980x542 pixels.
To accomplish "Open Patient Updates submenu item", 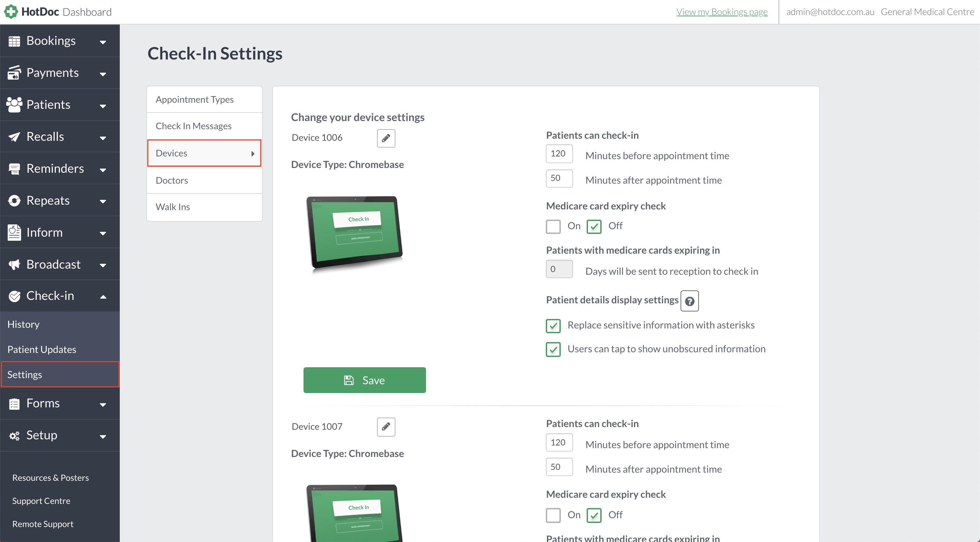I will click(60, 349).
